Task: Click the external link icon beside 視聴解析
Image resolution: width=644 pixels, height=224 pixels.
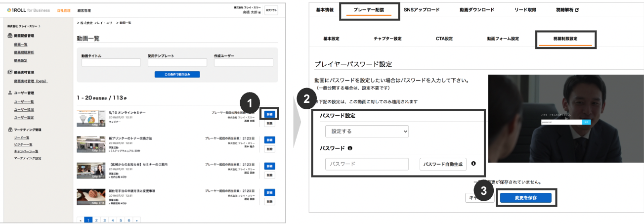Action: point(576,9)
